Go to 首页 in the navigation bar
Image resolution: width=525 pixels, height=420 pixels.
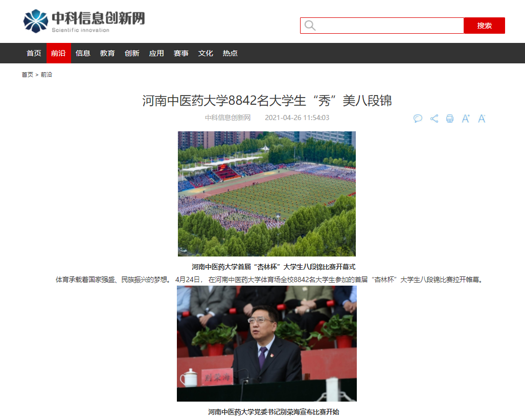point(34,53)
